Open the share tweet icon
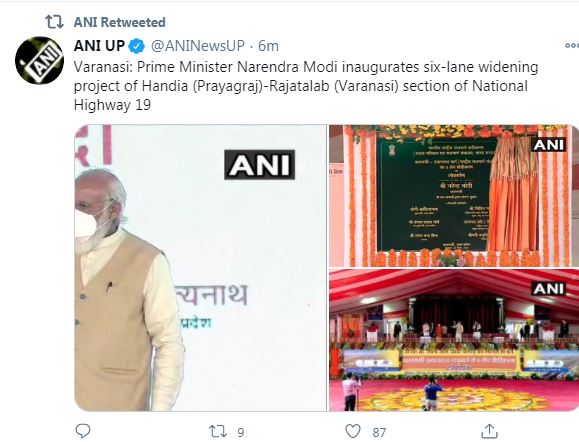Image resolution: width=579 pixels, height=442 pixels. tap(489, 431)
